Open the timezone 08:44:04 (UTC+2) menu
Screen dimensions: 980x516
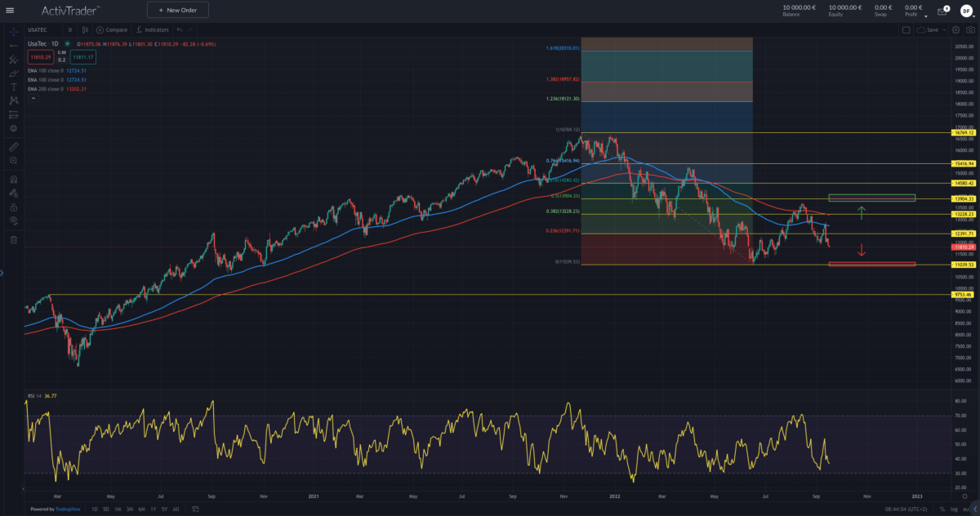904,509
